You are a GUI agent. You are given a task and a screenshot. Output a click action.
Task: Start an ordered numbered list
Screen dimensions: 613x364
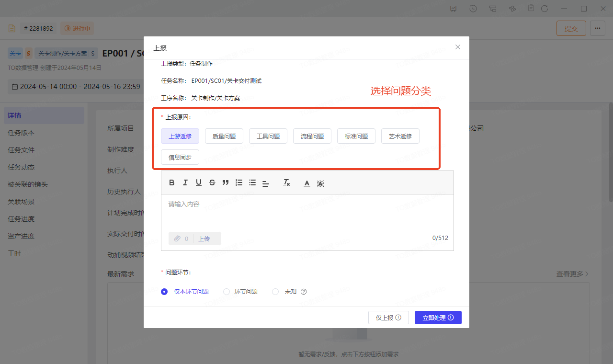click(239, 182)
